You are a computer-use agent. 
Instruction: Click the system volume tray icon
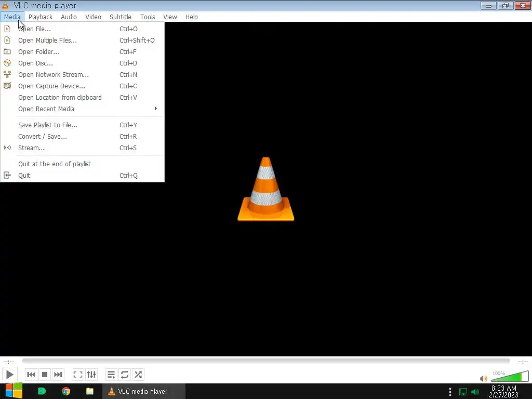tap(475, 392)
